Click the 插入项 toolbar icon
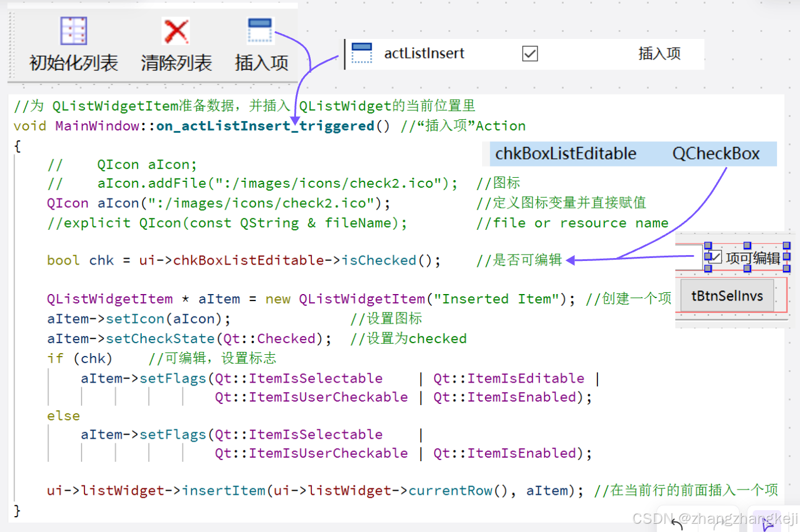This screenshot has width=800, height=532. point(261,30)
